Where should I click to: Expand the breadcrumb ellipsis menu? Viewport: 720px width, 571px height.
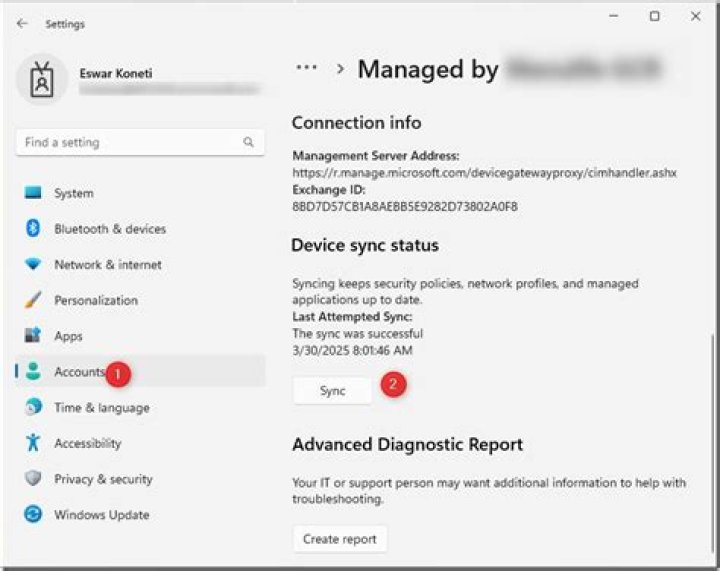(x=306, y=68)
